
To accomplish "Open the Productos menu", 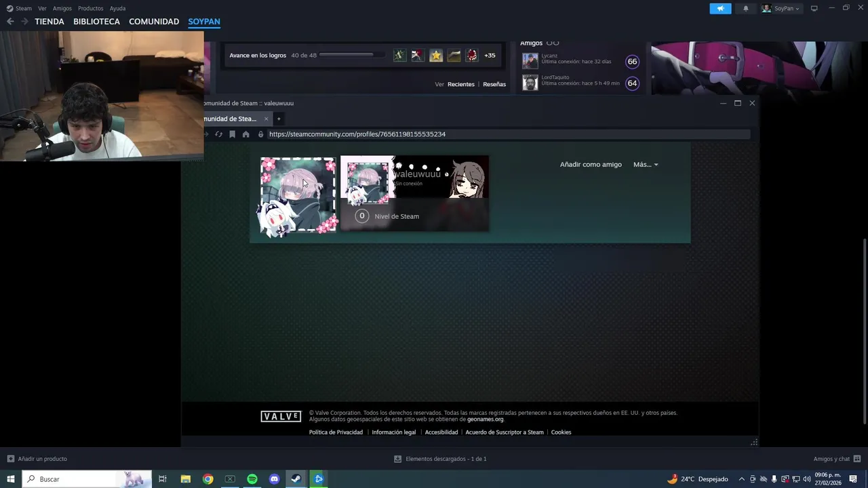I will click(x=91, y=8).
